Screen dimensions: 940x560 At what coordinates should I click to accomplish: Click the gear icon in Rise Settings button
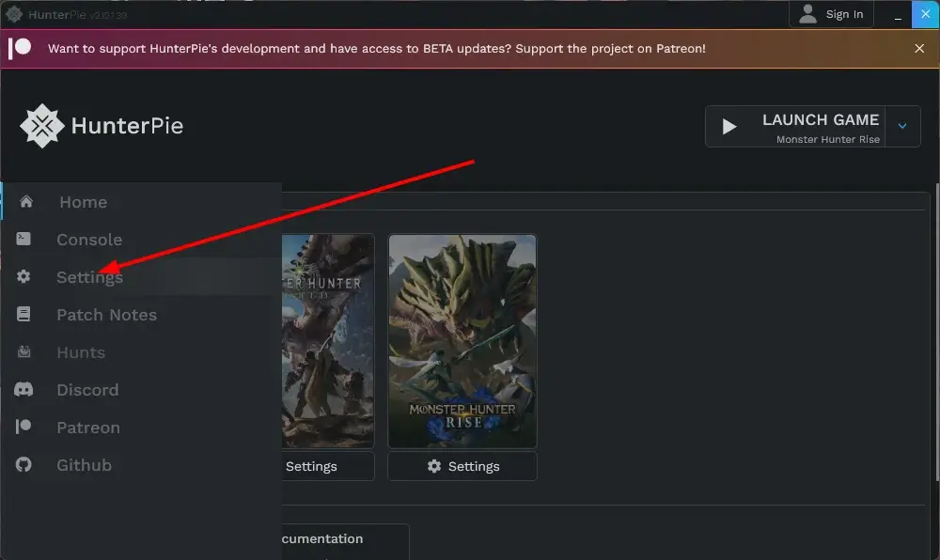[x=434, y=466]
